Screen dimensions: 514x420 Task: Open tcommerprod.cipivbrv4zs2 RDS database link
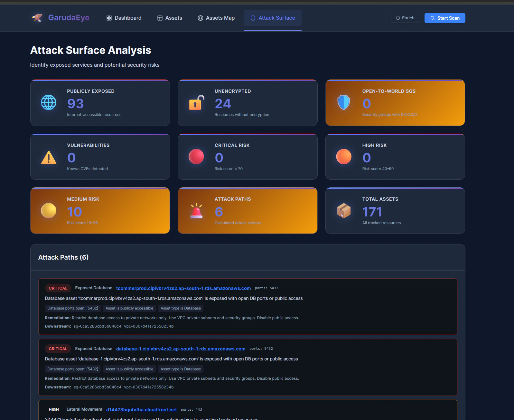pos(183,288)
